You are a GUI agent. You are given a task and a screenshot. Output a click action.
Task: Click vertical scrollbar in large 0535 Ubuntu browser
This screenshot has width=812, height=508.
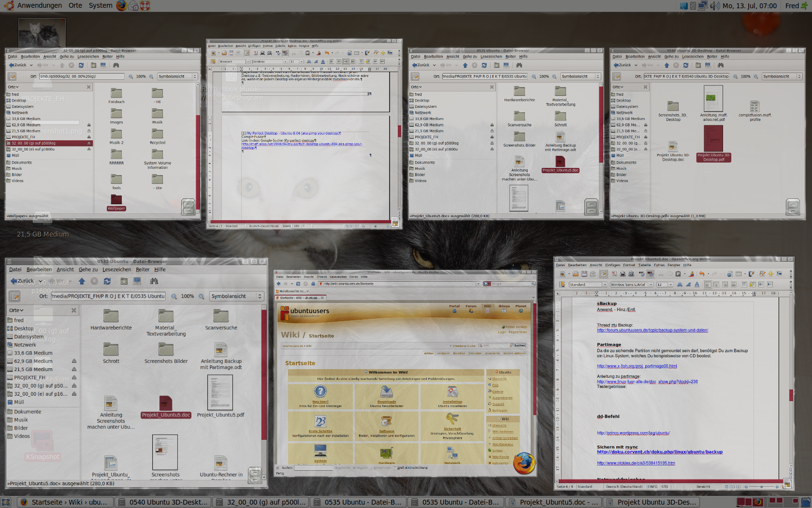coord(264,375)
